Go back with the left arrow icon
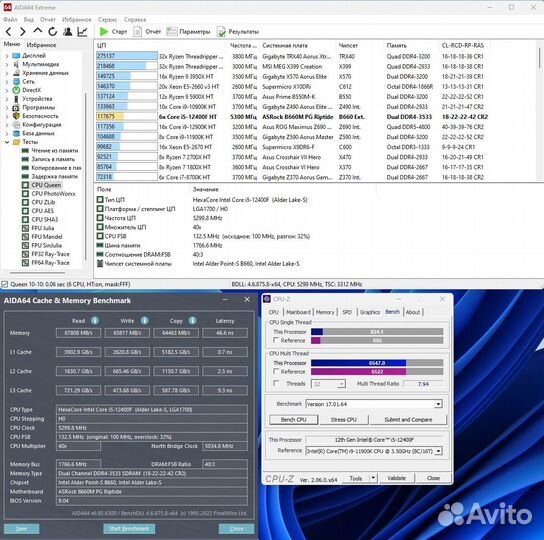 coord(9,32)
